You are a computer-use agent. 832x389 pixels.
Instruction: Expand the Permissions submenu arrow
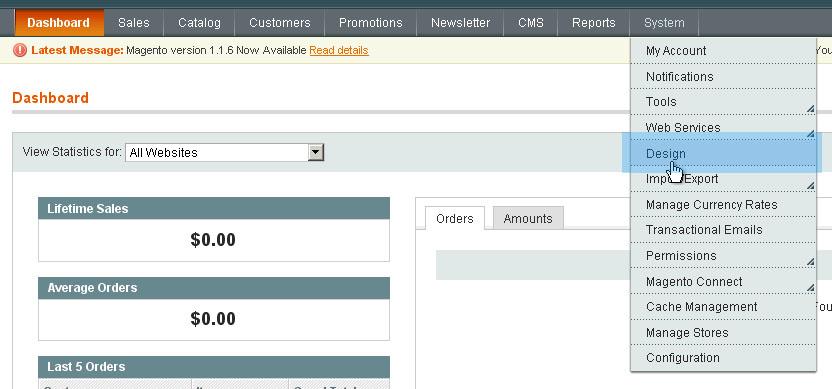(810, 262)
